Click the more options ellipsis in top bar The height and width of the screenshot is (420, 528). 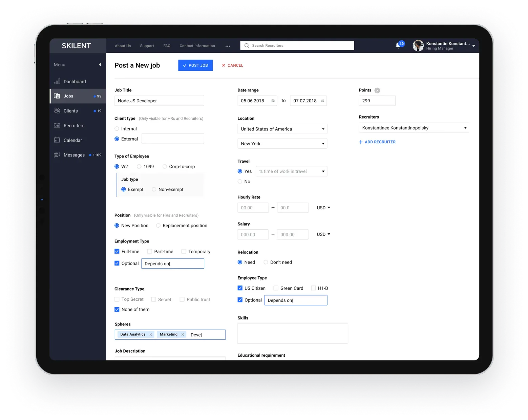click(x=228, y=46)
